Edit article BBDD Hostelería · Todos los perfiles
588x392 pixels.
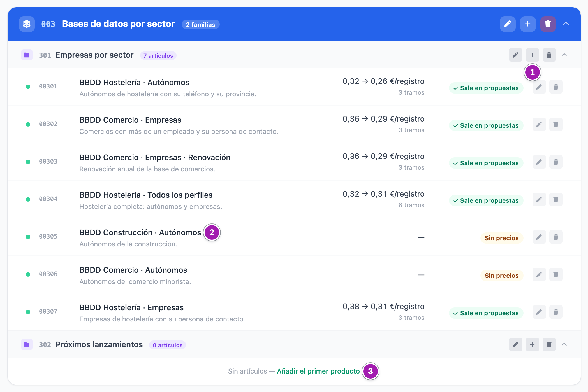[539, 200]
